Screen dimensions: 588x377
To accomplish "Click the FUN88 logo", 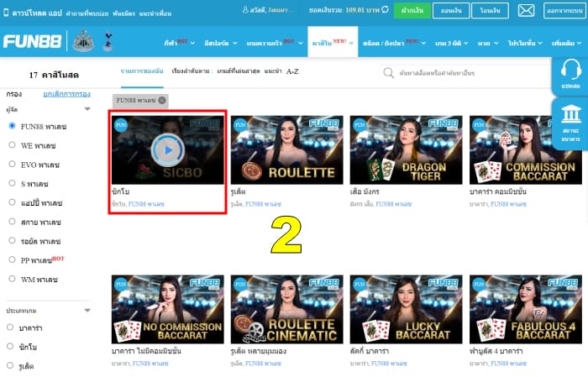I will (32, 41).
